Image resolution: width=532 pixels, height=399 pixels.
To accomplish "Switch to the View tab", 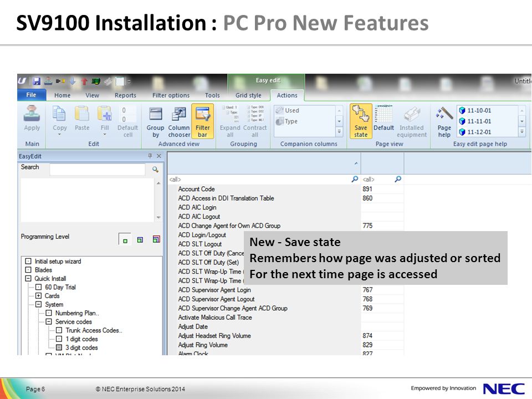I will (93, 95).
